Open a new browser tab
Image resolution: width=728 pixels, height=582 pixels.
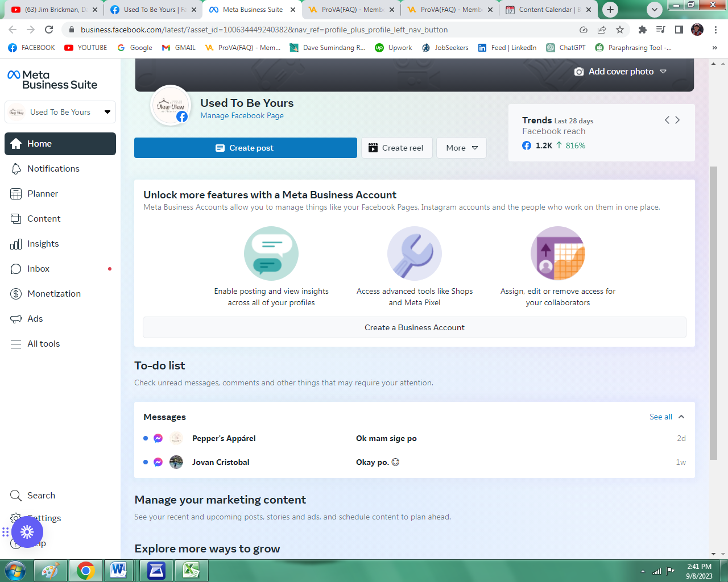click(x=610, y=10)
